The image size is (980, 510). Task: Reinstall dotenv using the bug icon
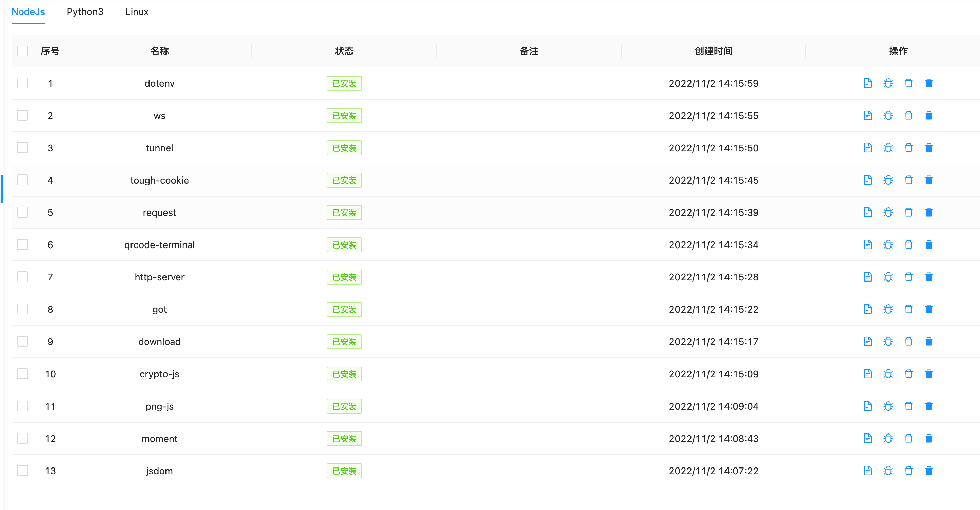888,83
